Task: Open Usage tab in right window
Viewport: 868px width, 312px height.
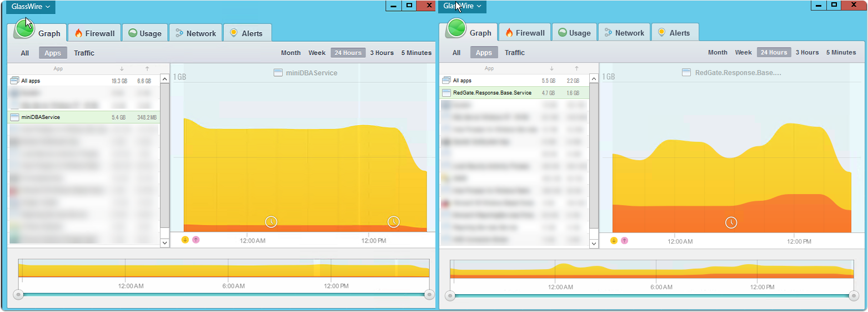Action: (x=574, y=33)
